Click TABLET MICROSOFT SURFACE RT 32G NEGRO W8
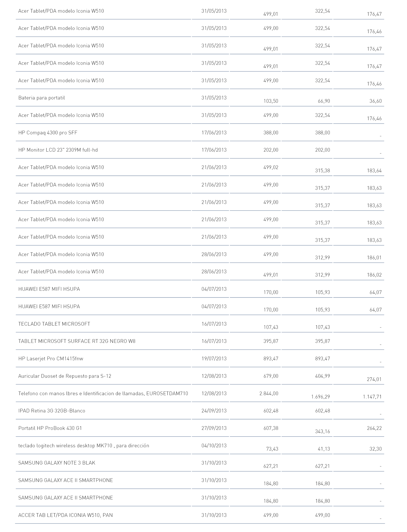 coord(77,341)
